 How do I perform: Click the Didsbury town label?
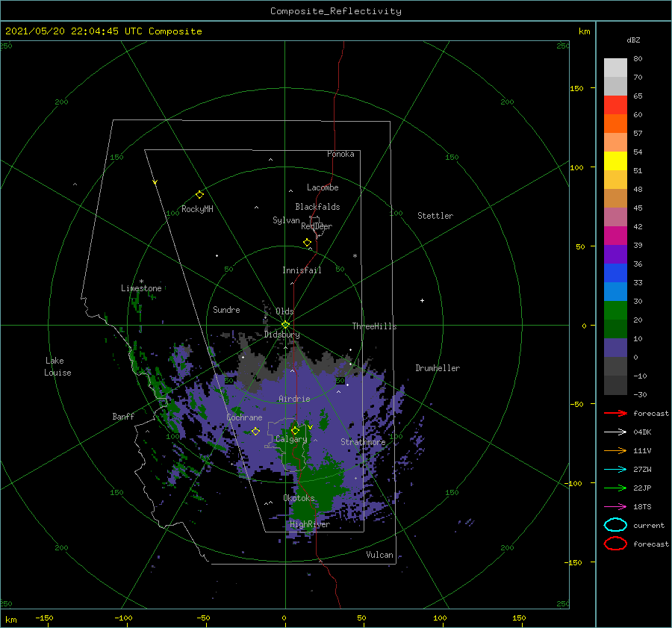pos(282,335)
